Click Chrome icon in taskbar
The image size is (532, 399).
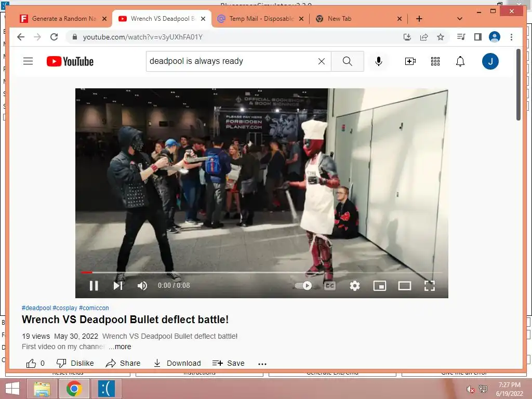(74, 389)
